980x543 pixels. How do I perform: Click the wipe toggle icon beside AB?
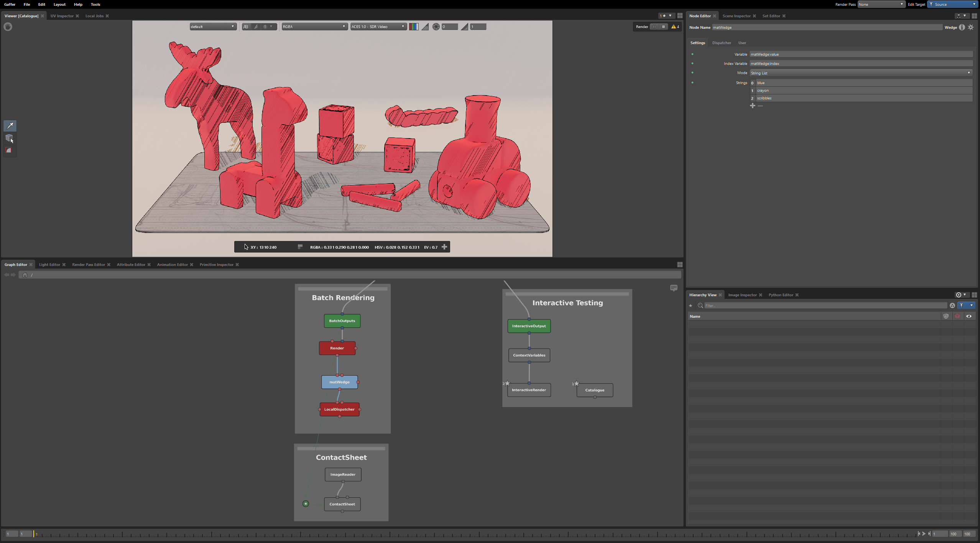(256, 26)
